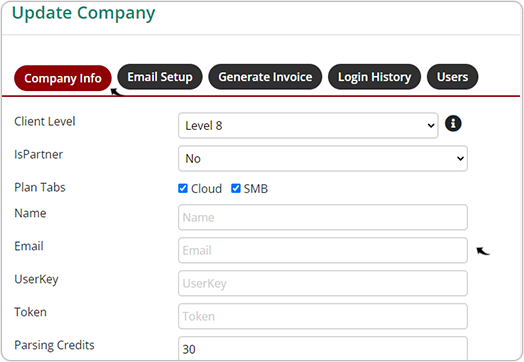The width and height of the screenshot is (524, 362).
Task: Click the IsPartner dropdown chevron arrow
Action: (460, 159)
